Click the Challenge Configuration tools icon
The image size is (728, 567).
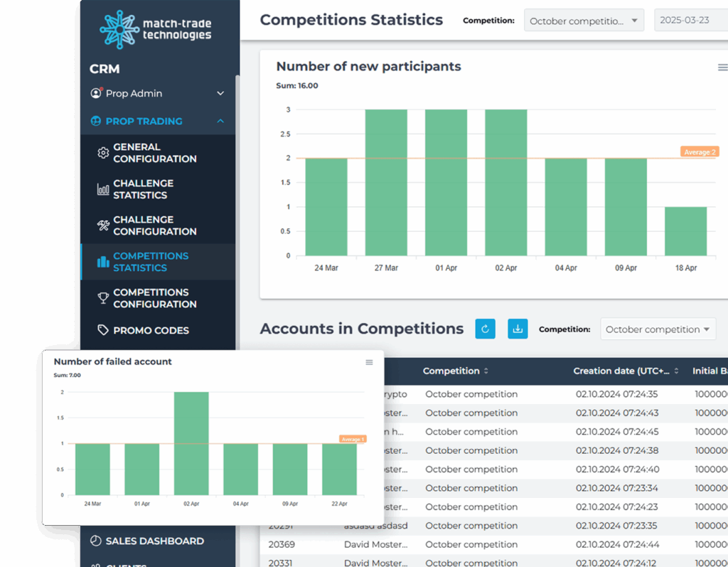pos(102,226)
